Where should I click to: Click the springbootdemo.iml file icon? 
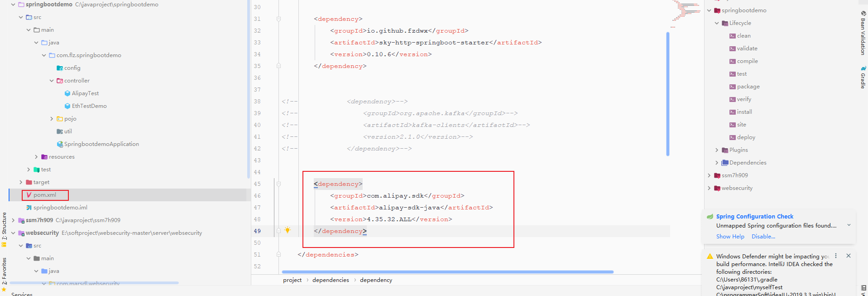tap(29, 208)
